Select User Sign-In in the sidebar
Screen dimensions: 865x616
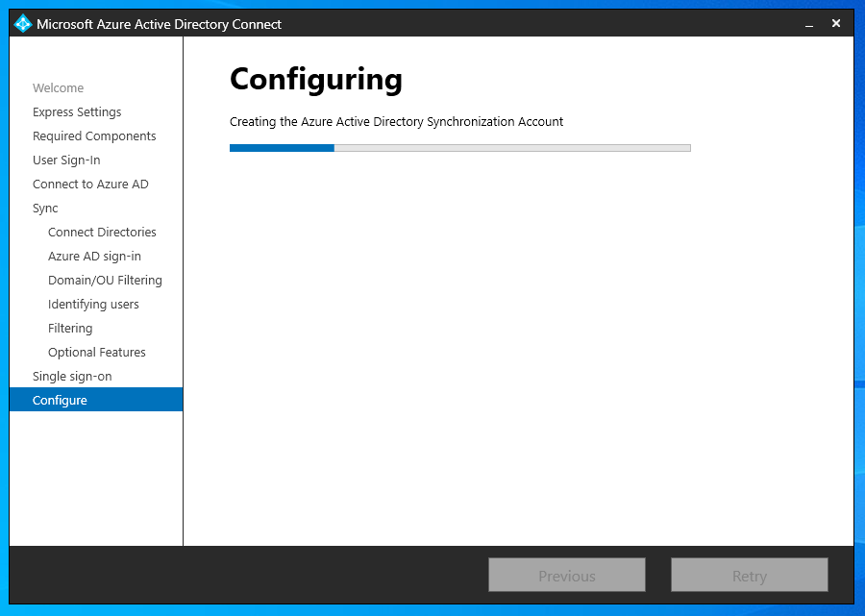(x=66, y=160)
